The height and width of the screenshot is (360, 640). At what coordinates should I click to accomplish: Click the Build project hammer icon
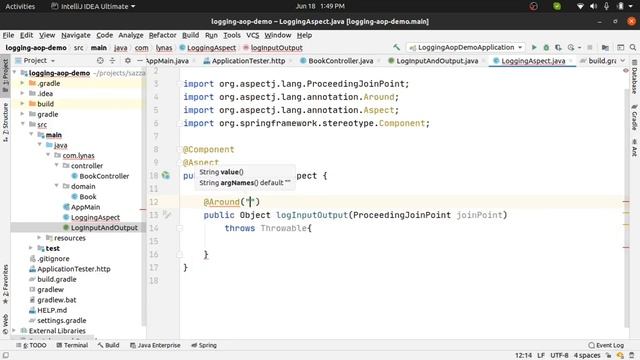[396, 48]
